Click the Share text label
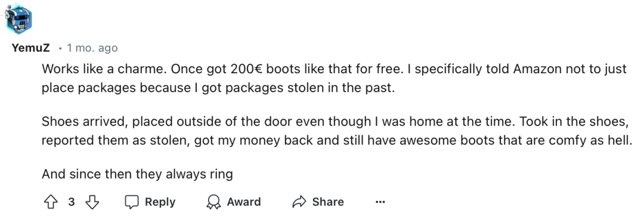Image resolution: width=644 pixels, height=216 pixels. click(328, 202)
